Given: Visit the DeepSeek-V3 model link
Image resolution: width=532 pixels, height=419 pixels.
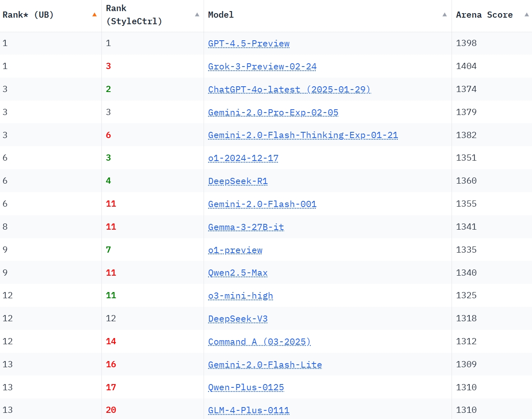Looking at the screenshot, I should 238,319.
